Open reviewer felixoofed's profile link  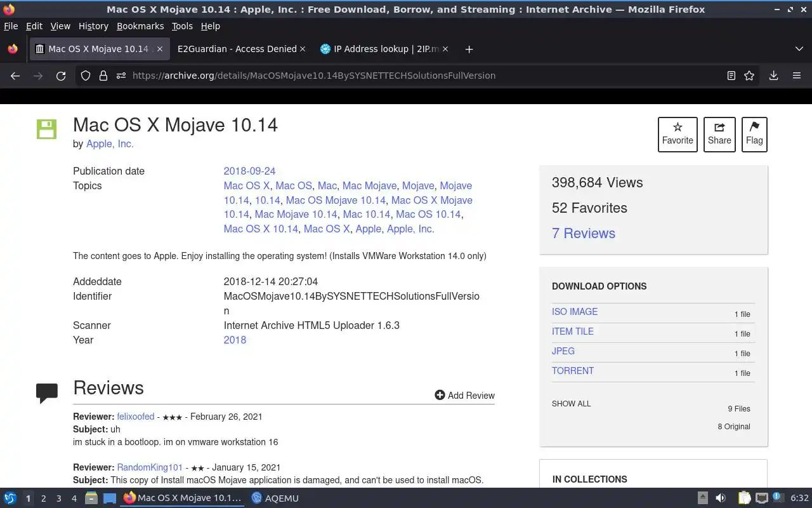pyautogui.click(x=136, y=417)
